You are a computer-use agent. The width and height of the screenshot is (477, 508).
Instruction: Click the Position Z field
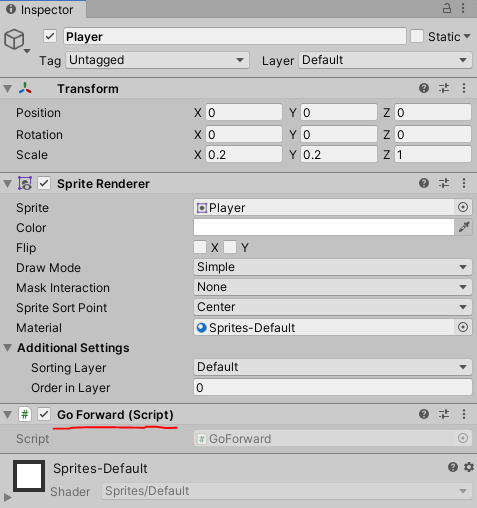pos(433,112)
